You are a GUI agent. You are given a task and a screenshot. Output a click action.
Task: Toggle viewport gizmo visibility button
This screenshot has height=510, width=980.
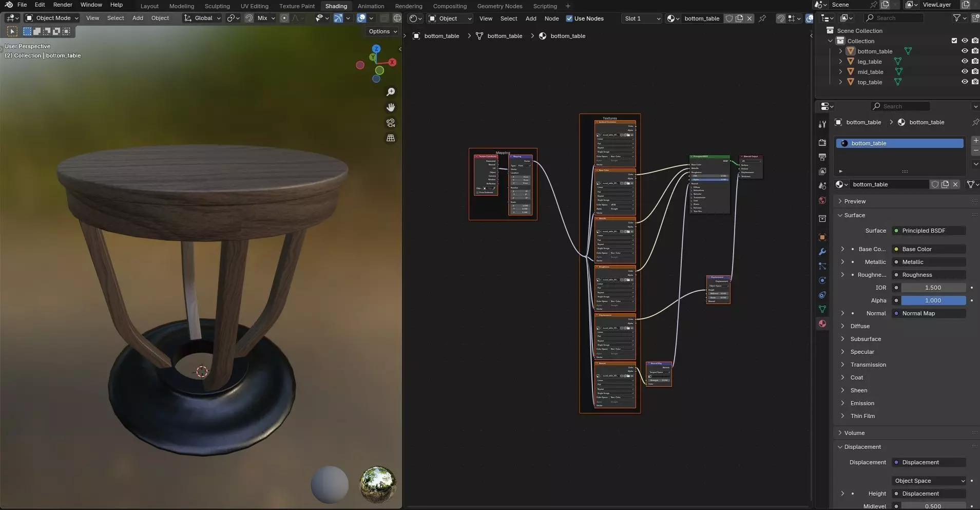(x=338, y=18)
